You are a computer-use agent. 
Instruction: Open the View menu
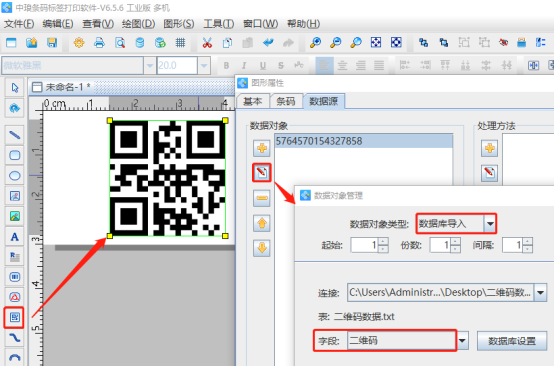98,24
